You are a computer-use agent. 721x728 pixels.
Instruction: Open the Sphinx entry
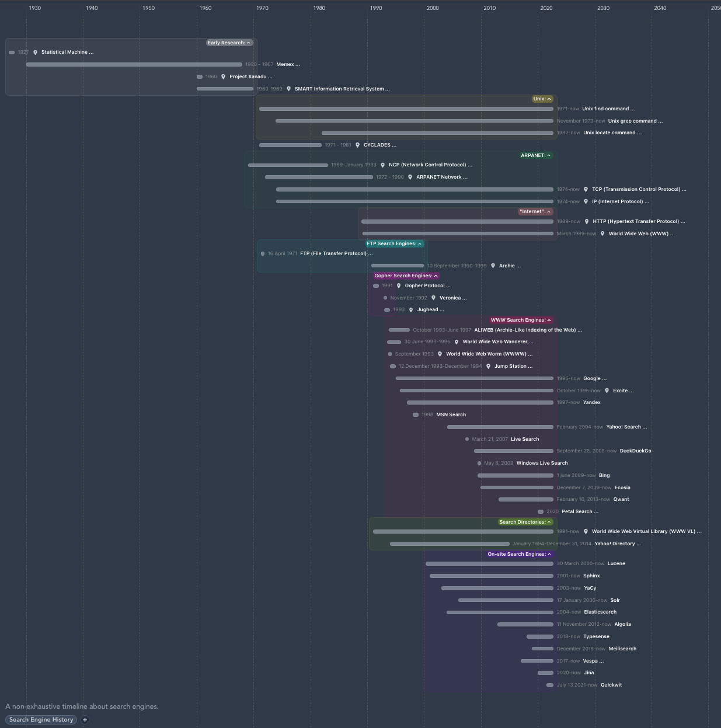(x=591, y=576)
